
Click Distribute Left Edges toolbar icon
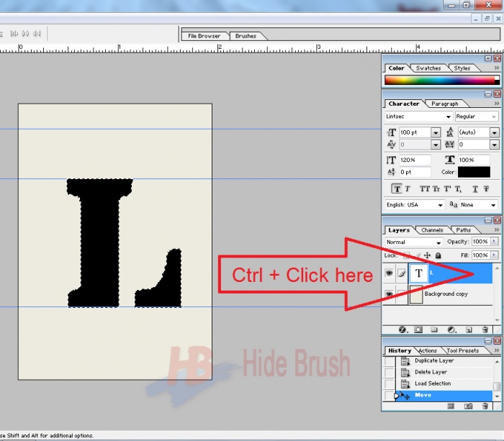pyautogui.click(x=14, y=33)
